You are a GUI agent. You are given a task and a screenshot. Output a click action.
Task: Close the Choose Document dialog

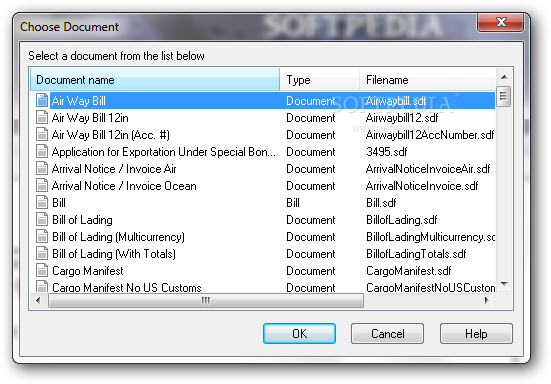pyautogui.click(x=501, y=22)
